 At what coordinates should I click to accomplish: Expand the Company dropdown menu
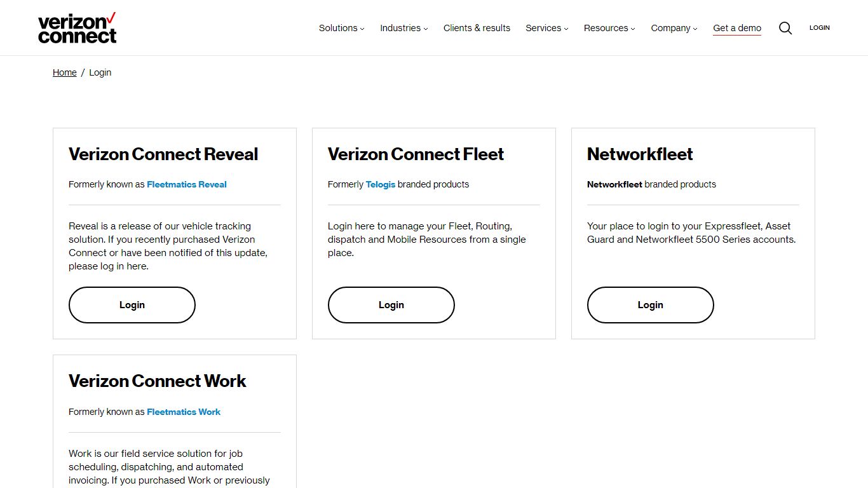(674, 28)
